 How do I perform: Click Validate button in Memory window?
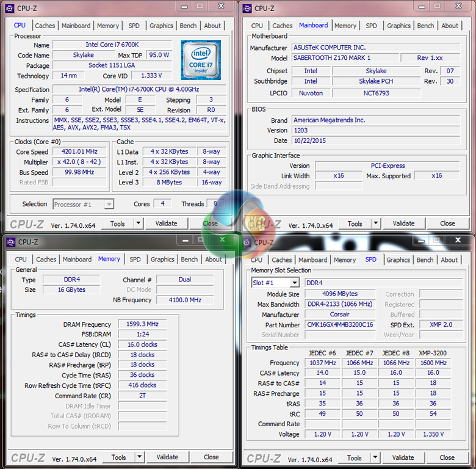tap(168, 457)
